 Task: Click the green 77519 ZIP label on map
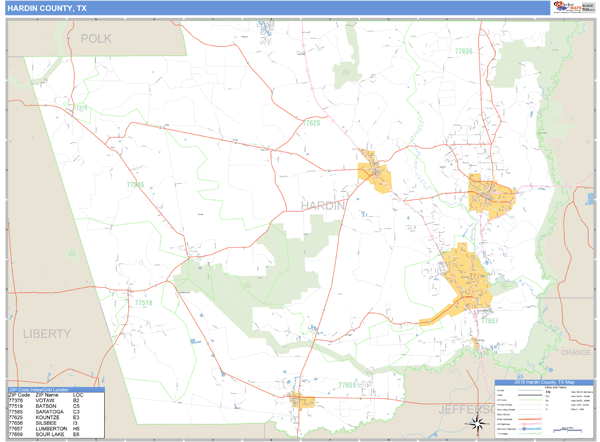(x=143, y=303)
